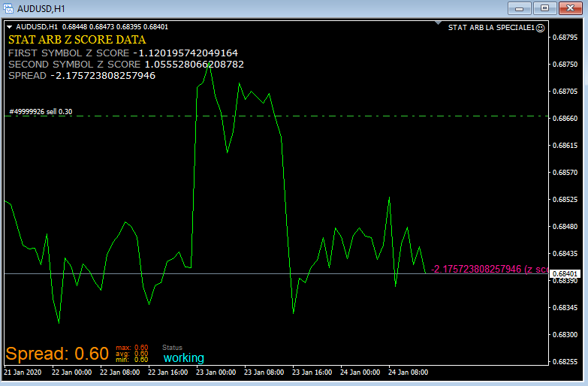
Task: Click the 23 Jan 00:00 time axis label
Action: [x=216, y=372]
